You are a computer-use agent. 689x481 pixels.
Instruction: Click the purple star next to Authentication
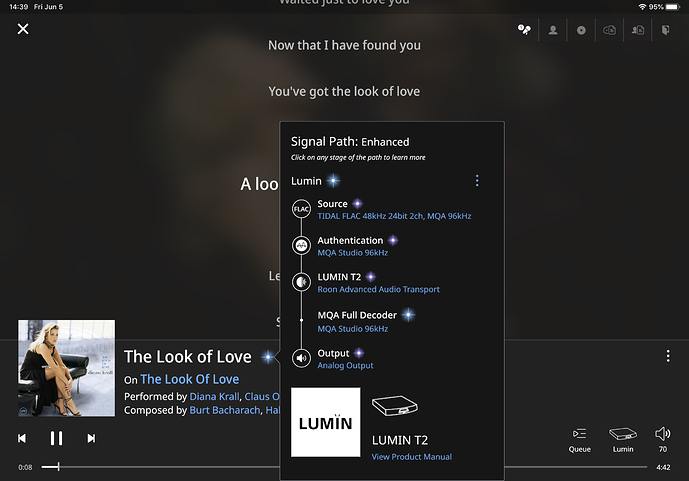coord(393,240)
